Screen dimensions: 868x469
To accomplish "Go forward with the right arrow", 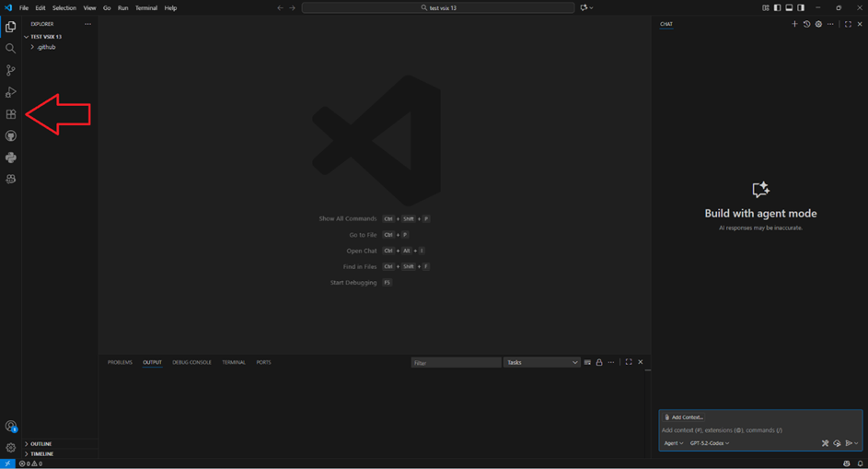I will click(293, 7).
